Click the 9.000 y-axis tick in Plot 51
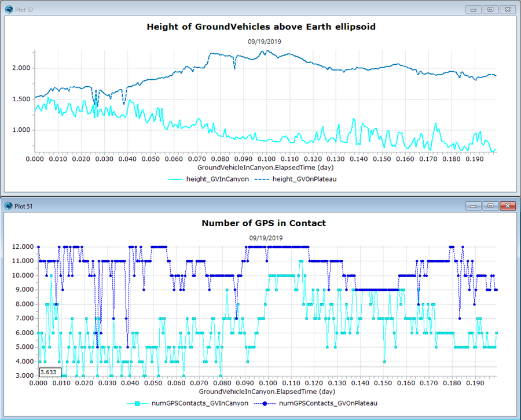 (24, 290)
